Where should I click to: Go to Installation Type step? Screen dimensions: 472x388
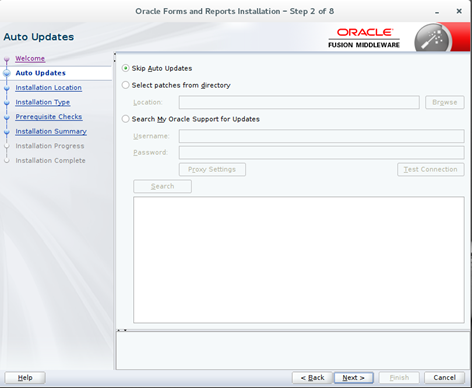click(43, 102)
